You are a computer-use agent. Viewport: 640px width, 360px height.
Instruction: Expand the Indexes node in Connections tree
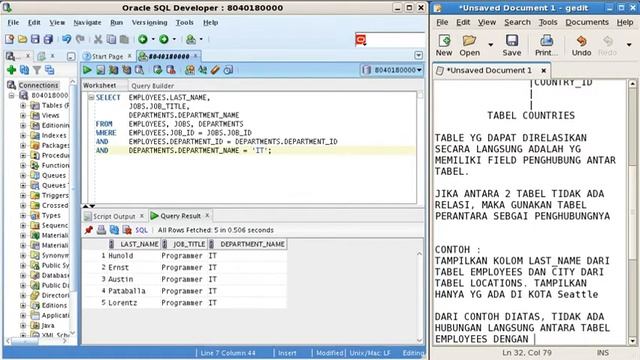(23, 136)
